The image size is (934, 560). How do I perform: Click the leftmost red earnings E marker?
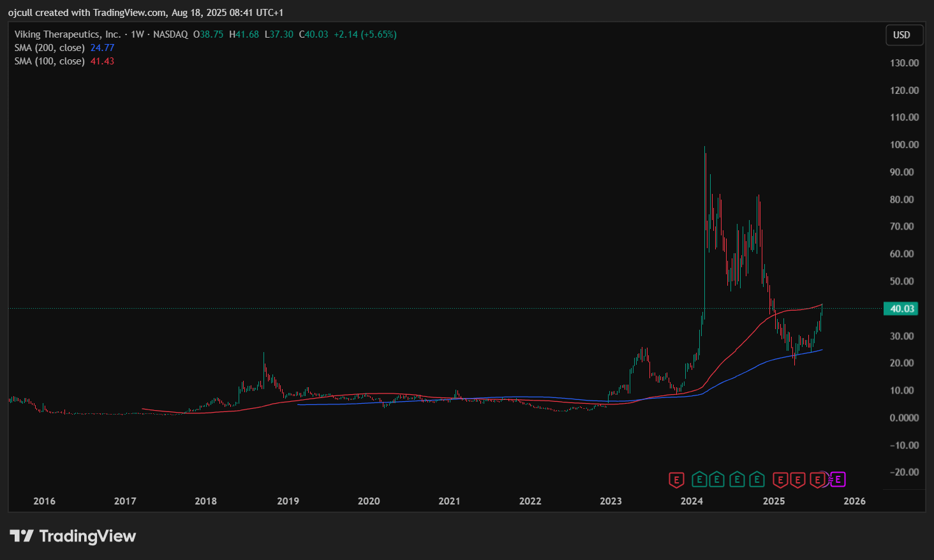[x=676, y=480]
